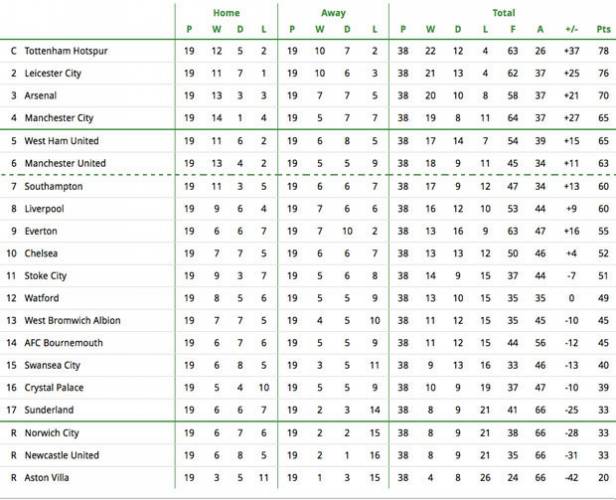Click Tottenham's 78 points value

(x=603, y=51)
